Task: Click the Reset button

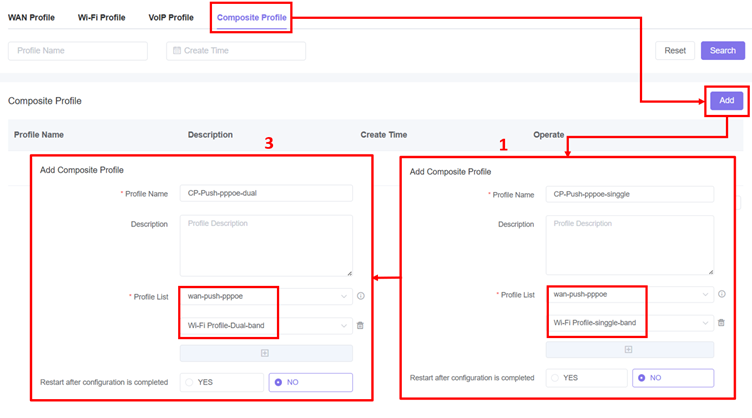Action: point(675,51)
